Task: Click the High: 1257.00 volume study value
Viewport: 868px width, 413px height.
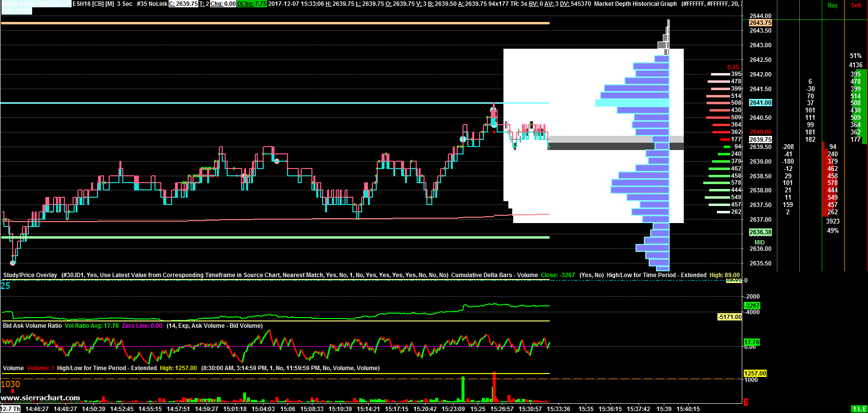Action: (x=178, y=368)
